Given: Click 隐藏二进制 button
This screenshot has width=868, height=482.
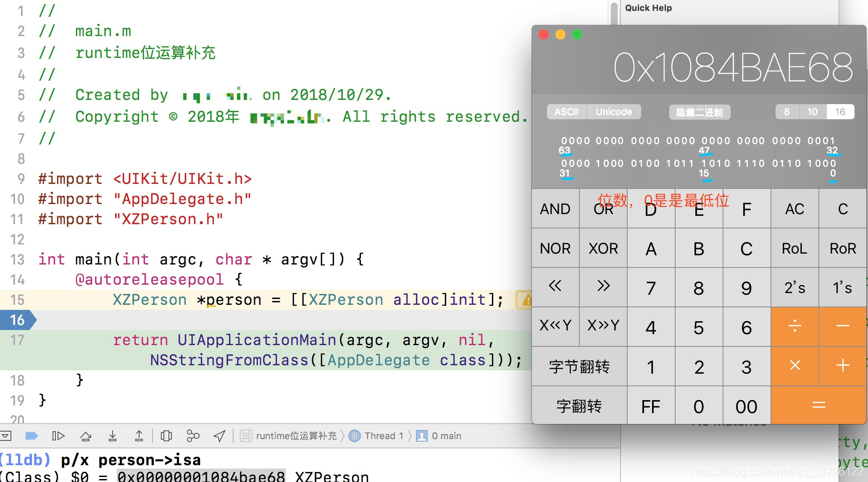Looking at the screenshot, I should [x=700, y=112].
